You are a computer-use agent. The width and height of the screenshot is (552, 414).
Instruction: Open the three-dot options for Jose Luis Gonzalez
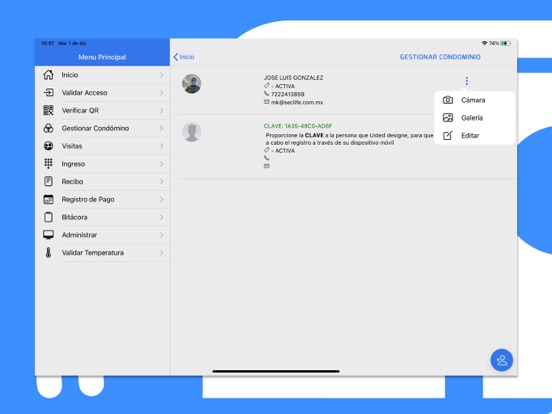click(x=467, y=81)
